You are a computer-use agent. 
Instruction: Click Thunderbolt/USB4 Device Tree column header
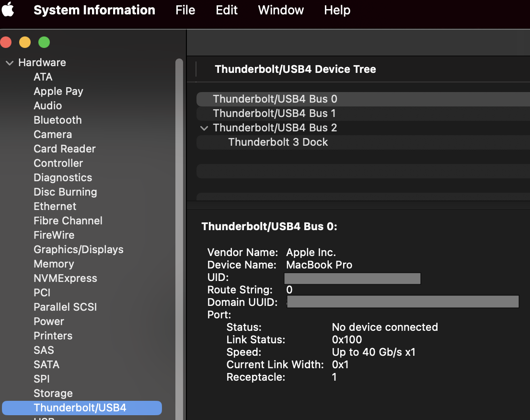tap(295, 69)
